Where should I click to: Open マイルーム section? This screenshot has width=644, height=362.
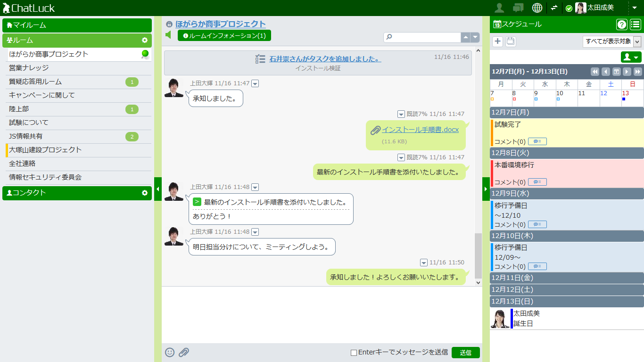click(x=77, y=25)
